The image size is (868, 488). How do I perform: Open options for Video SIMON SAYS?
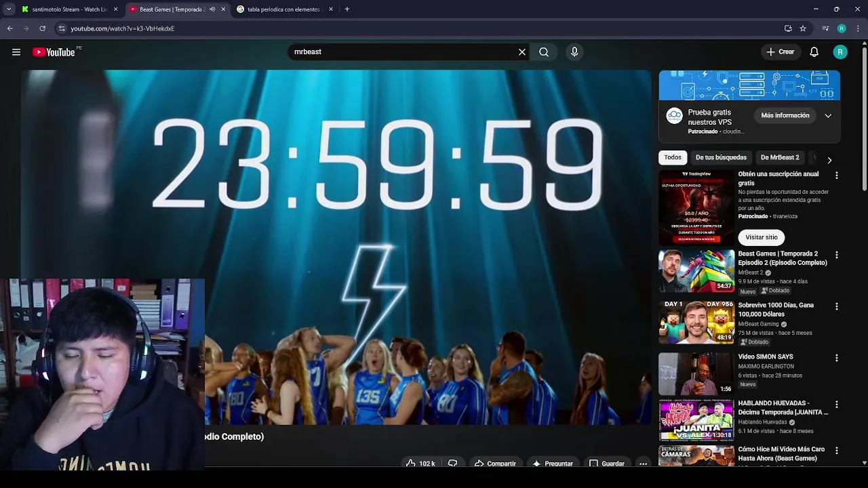[x=836, y=358]
